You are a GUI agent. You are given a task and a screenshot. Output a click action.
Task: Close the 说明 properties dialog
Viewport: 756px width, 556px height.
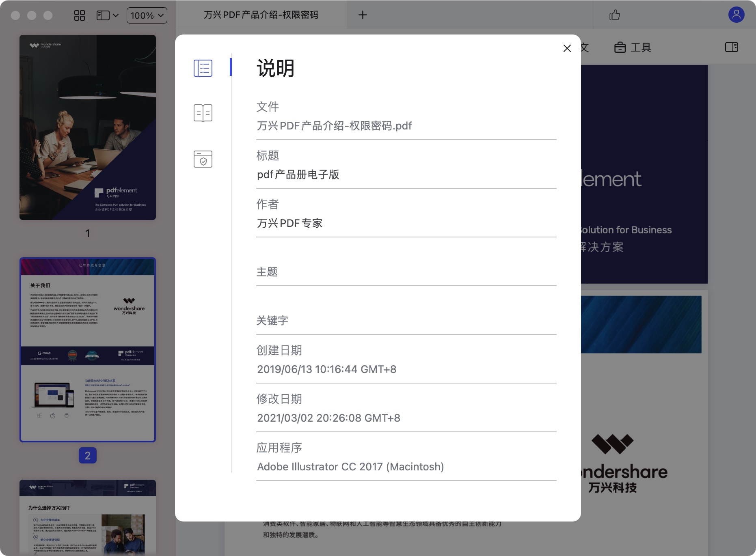coord(567,48)
